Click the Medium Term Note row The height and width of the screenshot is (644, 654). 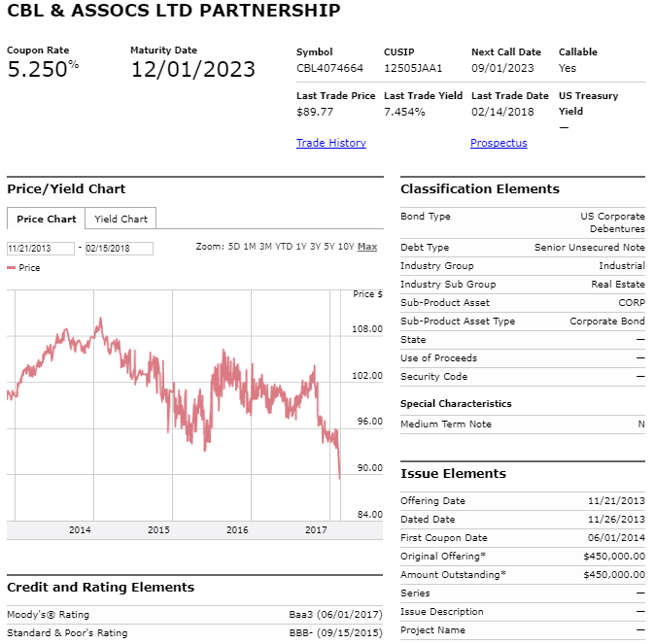pyautogui.click(x=523, y=424)
